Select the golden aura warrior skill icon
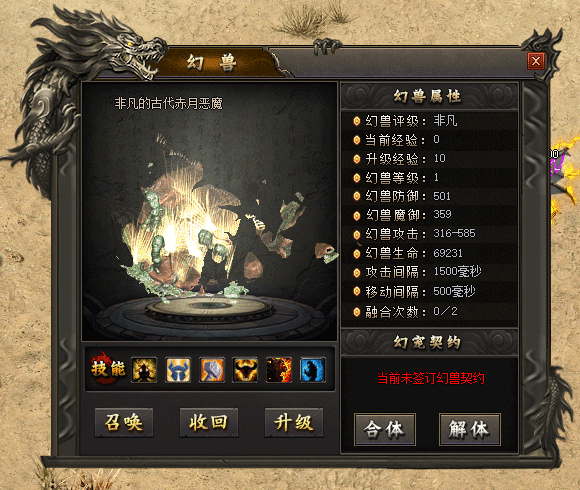This screenshot has height=490, width=580. 144,369
